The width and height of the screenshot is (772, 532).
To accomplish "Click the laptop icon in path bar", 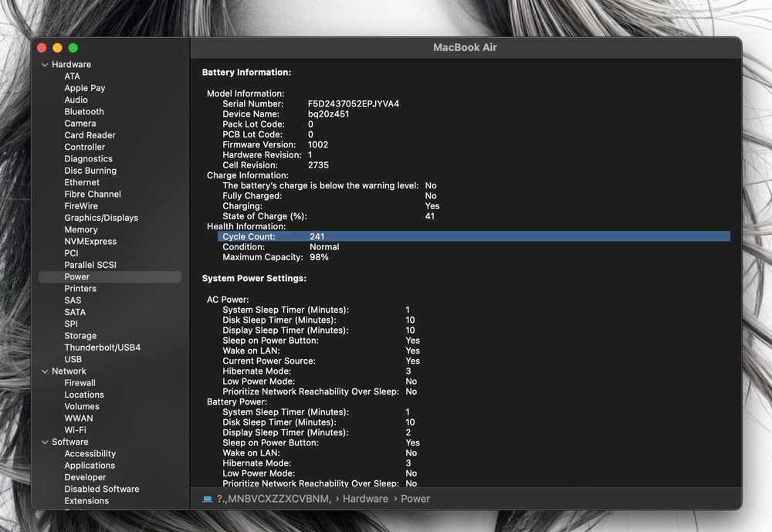I will (208, 499).
